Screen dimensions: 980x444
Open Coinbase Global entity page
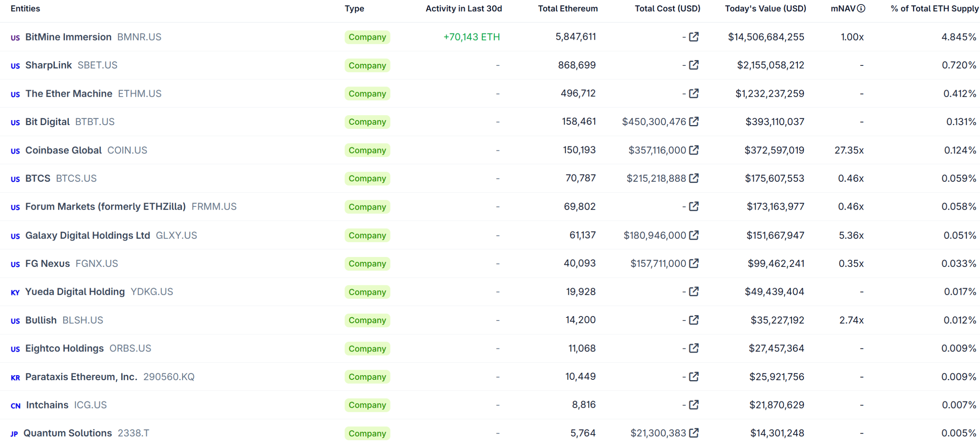[64, 150]
